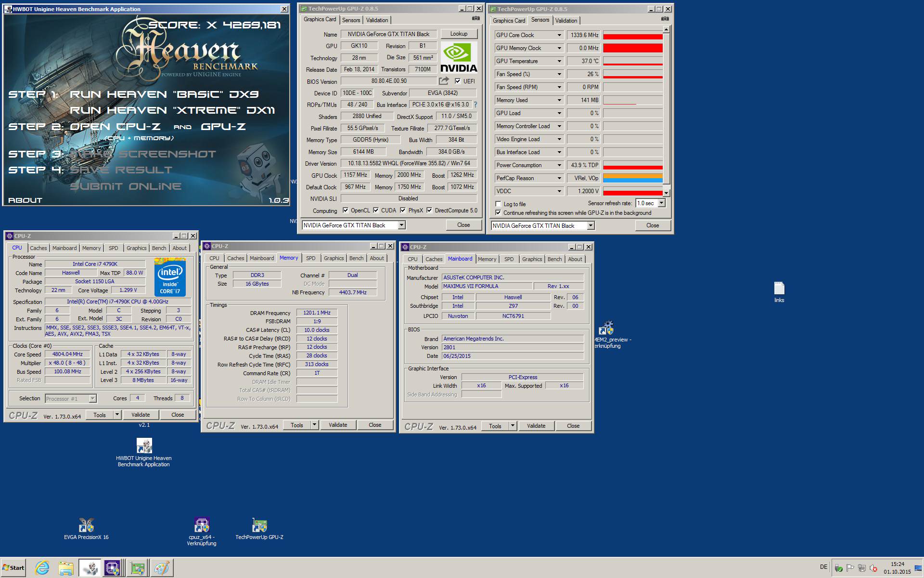Open Bench tab in CPU-Z Mainboard window
Screen dimensions: 924x578
[x=554, y=259]
